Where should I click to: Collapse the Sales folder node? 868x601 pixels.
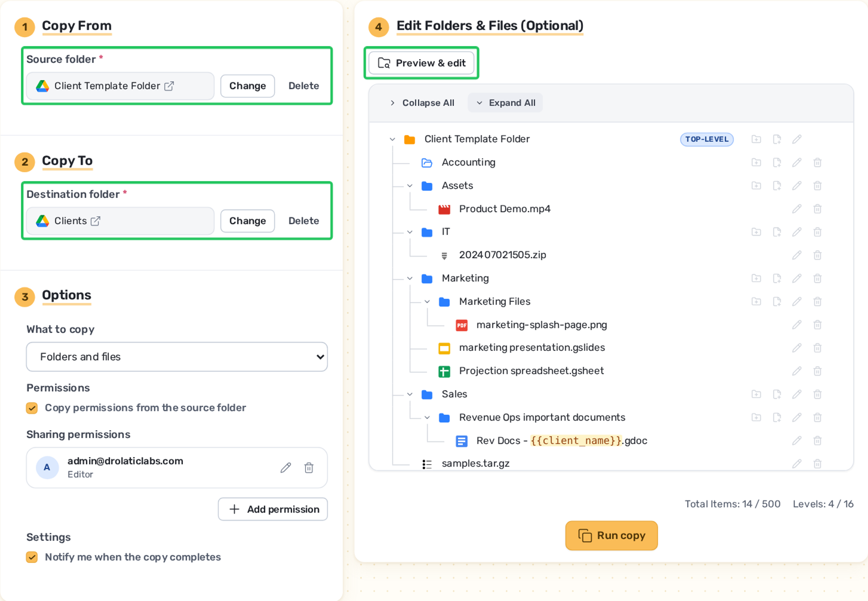410,394
